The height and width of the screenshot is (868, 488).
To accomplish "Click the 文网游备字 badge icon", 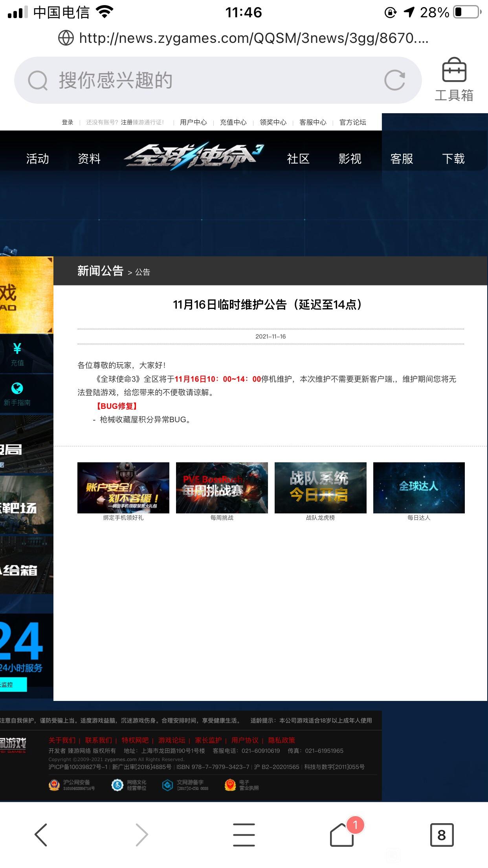I will coord(168,785).
